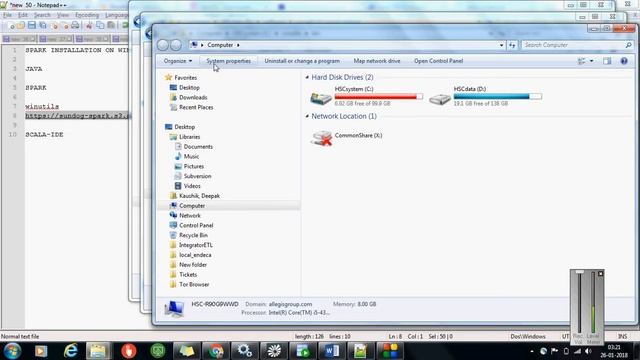Click Notepad++ Cut toolbar icon
Image resolution: width=640 pixels, height=360 pixels.
pos(89,25)
